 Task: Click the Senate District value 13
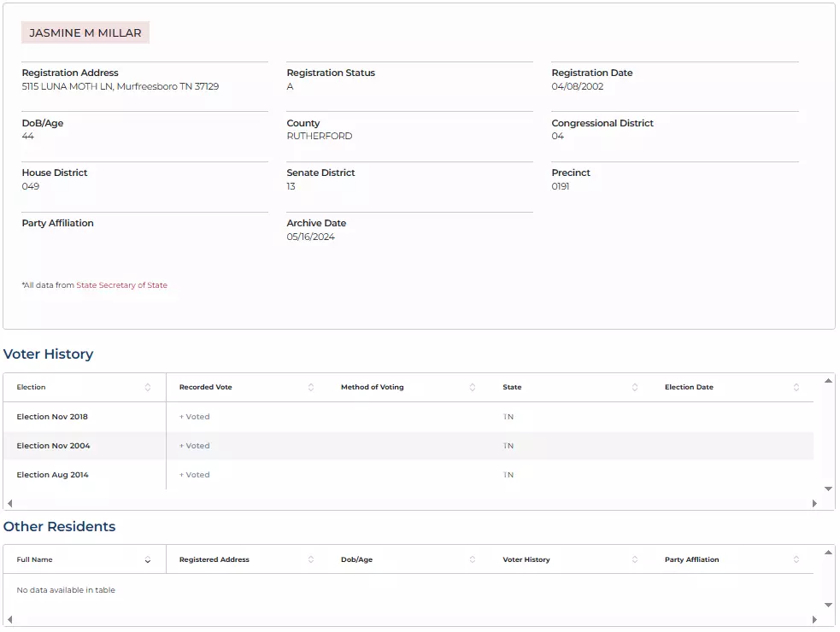(x=291, y=186)
